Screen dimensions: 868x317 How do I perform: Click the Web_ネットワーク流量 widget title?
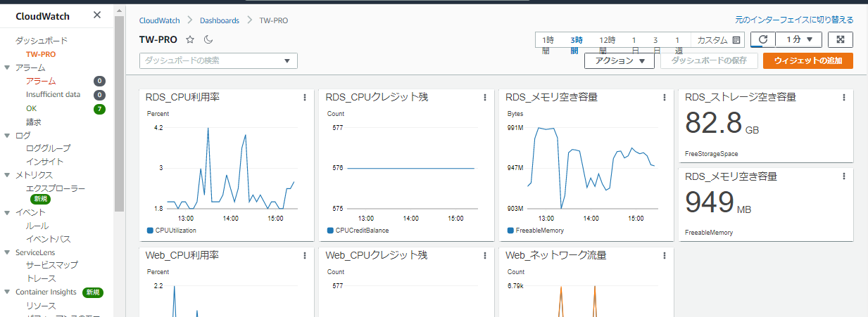[x=556, y=255]
